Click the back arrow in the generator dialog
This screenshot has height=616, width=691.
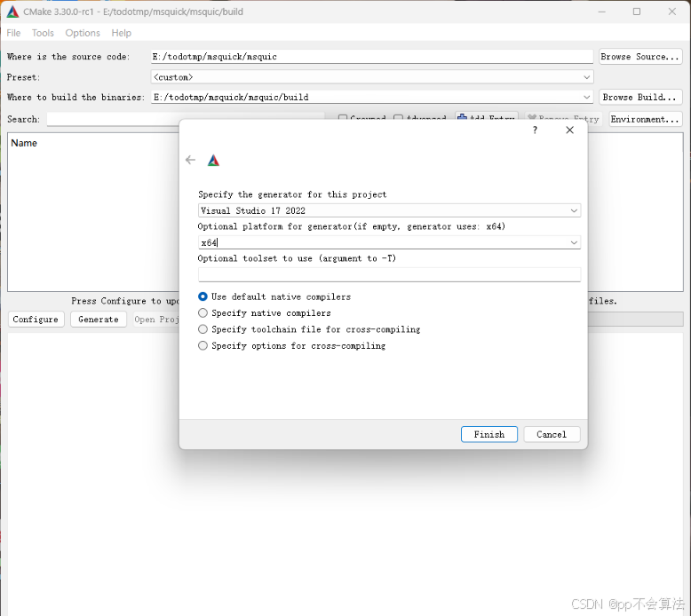(x=190, y=160)
